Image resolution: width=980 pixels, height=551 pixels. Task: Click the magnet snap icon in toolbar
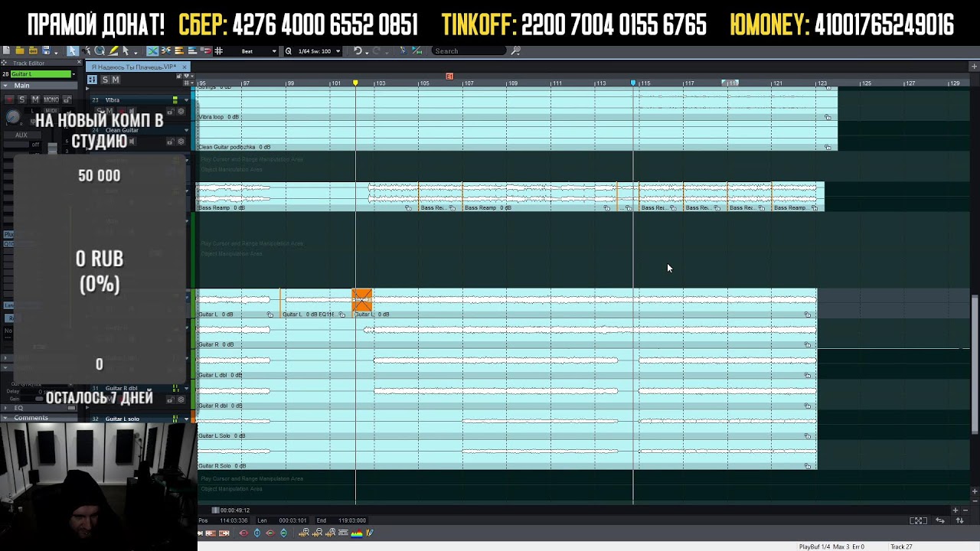206,51
